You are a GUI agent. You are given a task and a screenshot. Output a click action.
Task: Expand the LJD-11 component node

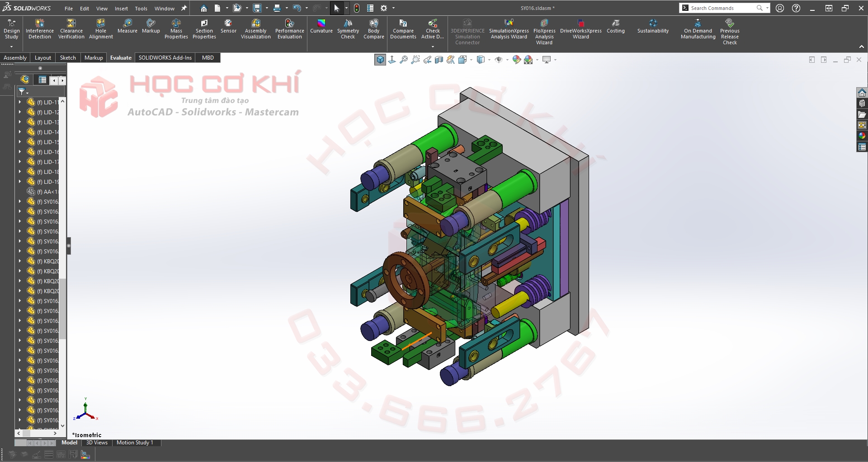click(20, 102)
